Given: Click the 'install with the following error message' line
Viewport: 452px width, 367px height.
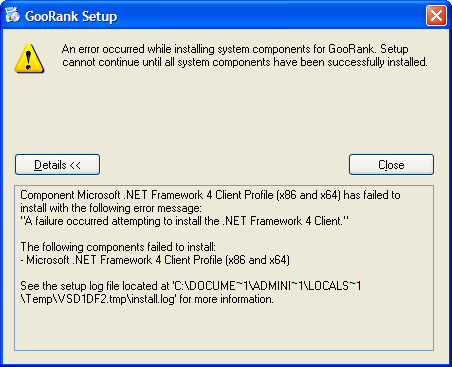Looking at the screenshot, I should pos(111,208).
